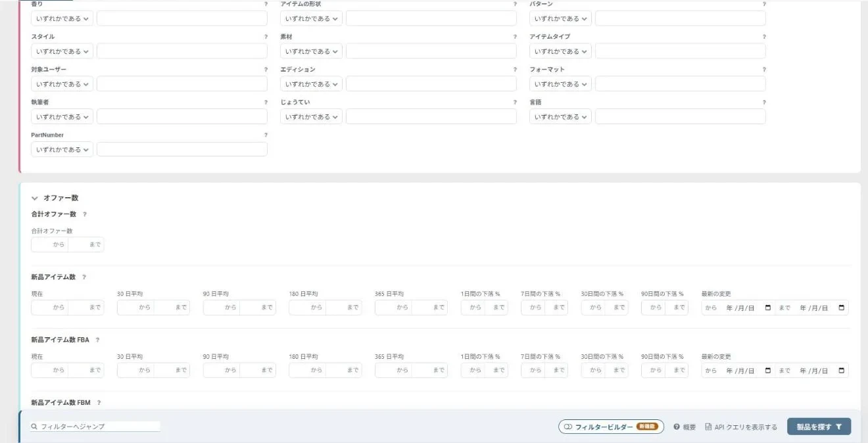Image resolution: width=868 pixels, height=443 pixels.
Task: Click 新品アイテム数 FBA 90 日平均 から input
Action: click(x=222, y=371)
